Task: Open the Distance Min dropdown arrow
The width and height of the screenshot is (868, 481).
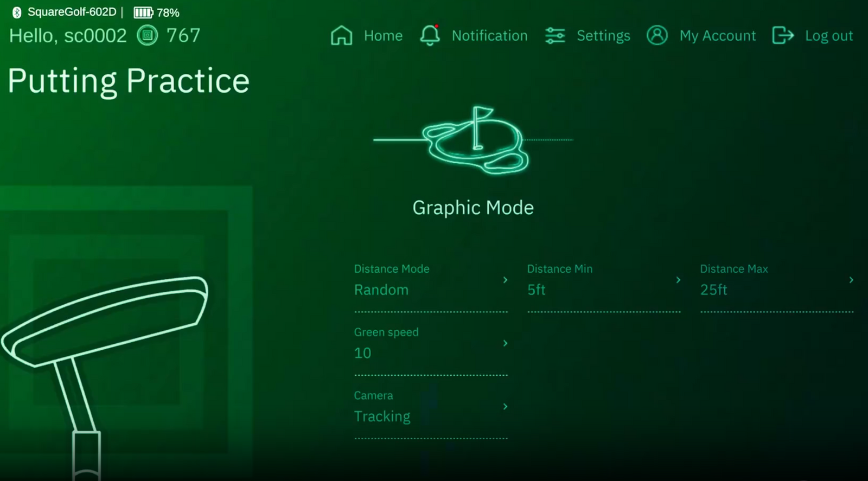Action: click(x=678, y=280)
